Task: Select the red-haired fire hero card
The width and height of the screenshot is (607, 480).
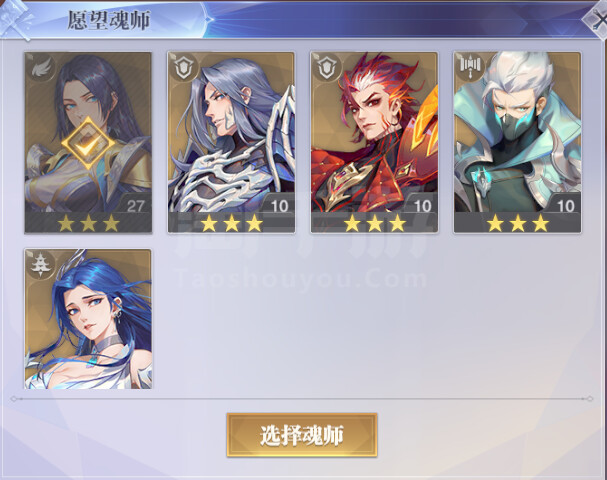Action: tap(374, 142)
